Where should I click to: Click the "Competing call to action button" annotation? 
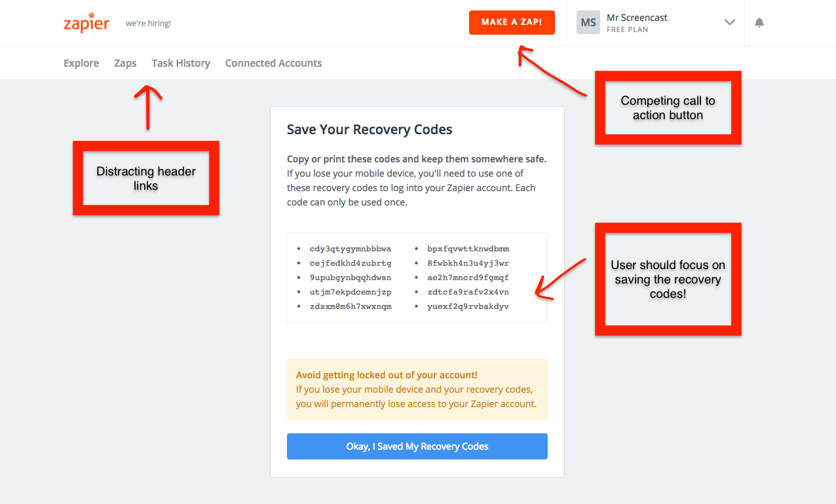click(668, 107)
